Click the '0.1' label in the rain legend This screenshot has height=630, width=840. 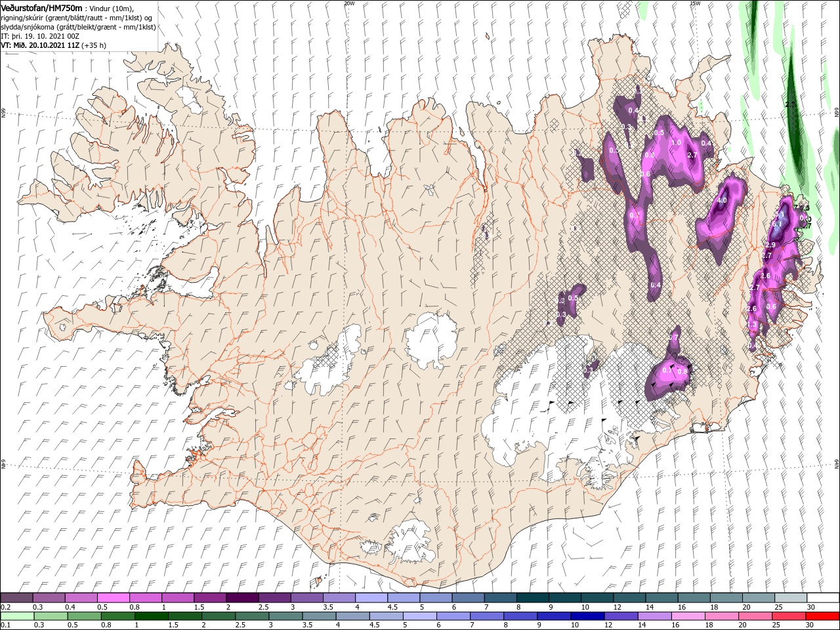(5, 625)
